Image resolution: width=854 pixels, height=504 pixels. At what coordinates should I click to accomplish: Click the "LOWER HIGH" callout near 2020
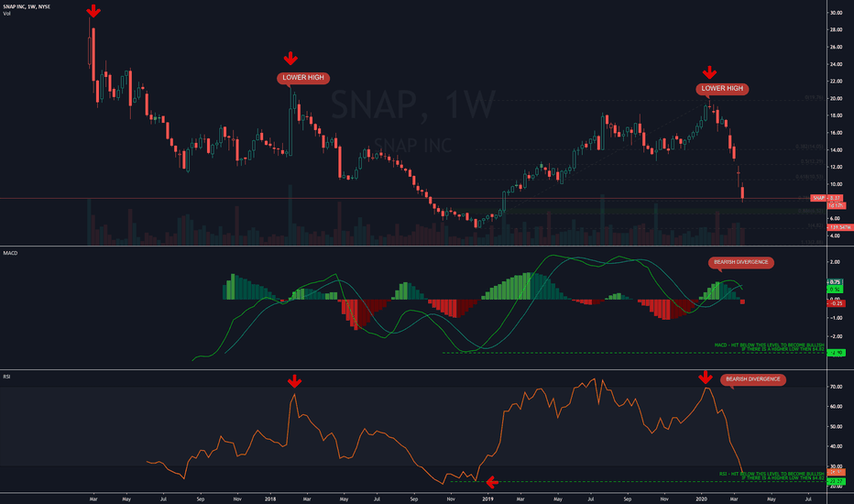pyautogui.click(x=722, y=88)
